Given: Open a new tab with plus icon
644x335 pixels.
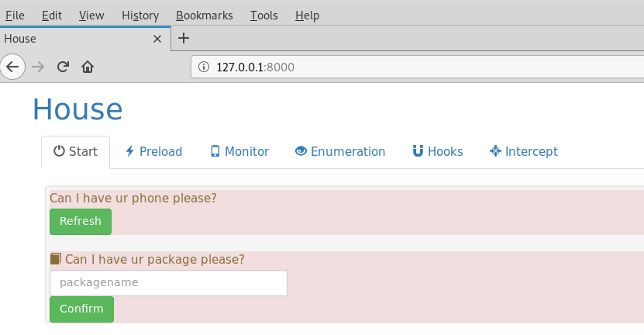Looking at the screenshot, I should pyautogui.click(x=184, y=38).
